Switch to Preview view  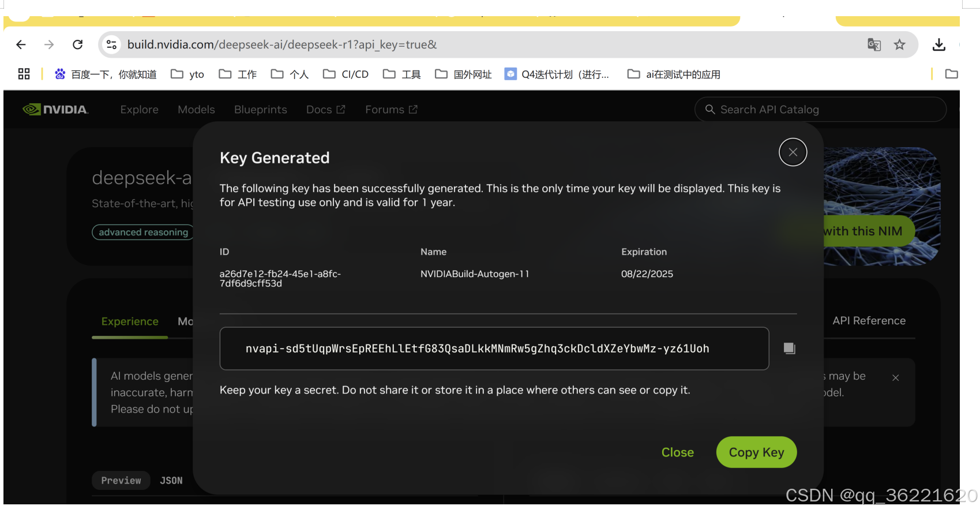121,481
